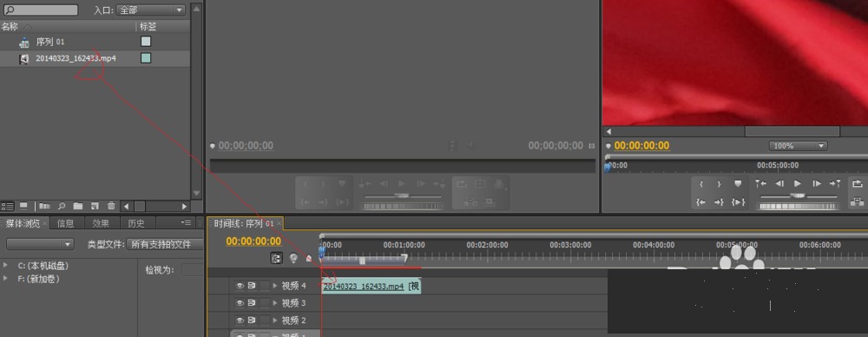Viewport: 868px width, 337px height.
Task: Switch project panel to list view icon
Action: [x=7, y=206]
